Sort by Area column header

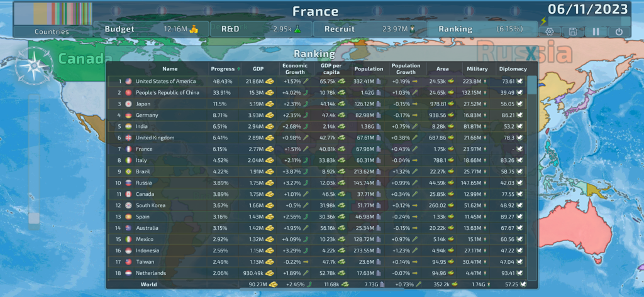[443, 69]
